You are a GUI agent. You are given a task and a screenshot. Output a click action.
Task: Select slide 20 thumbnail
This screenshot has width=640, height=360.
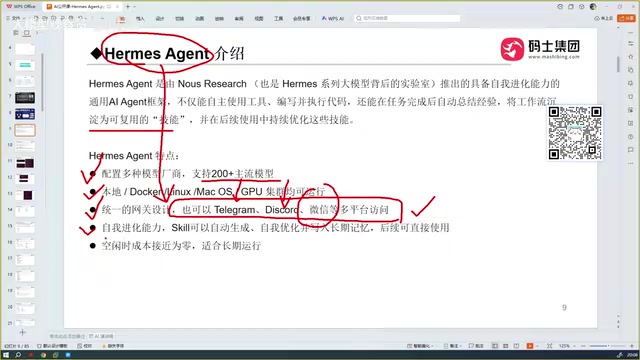coord(25,308)
